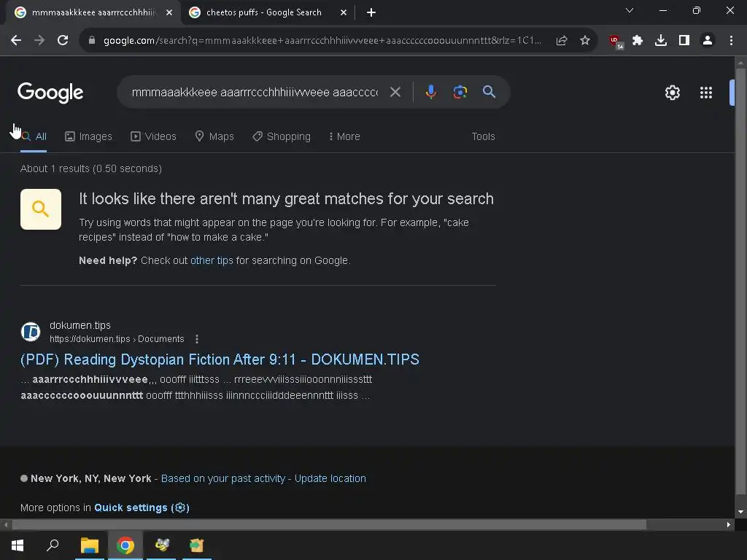
Task: Close the mmmaaakkkeee search tab
Action: coord(169,12)
